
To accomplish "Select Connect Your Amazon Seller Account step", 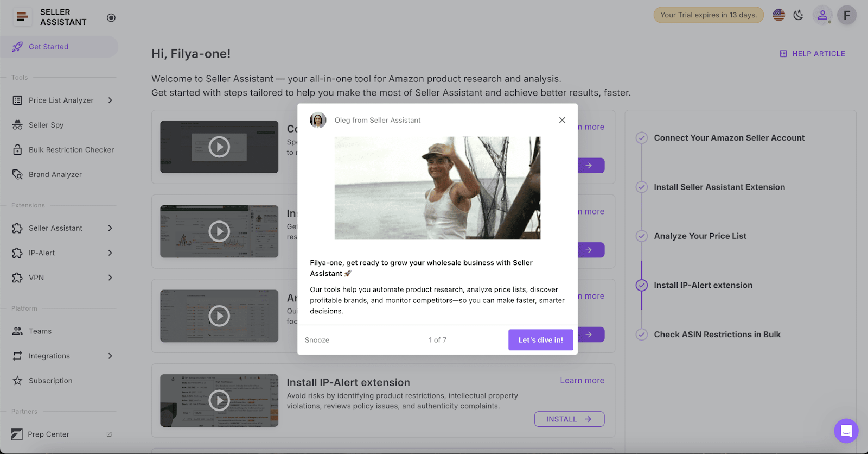I will click(729, 138).
